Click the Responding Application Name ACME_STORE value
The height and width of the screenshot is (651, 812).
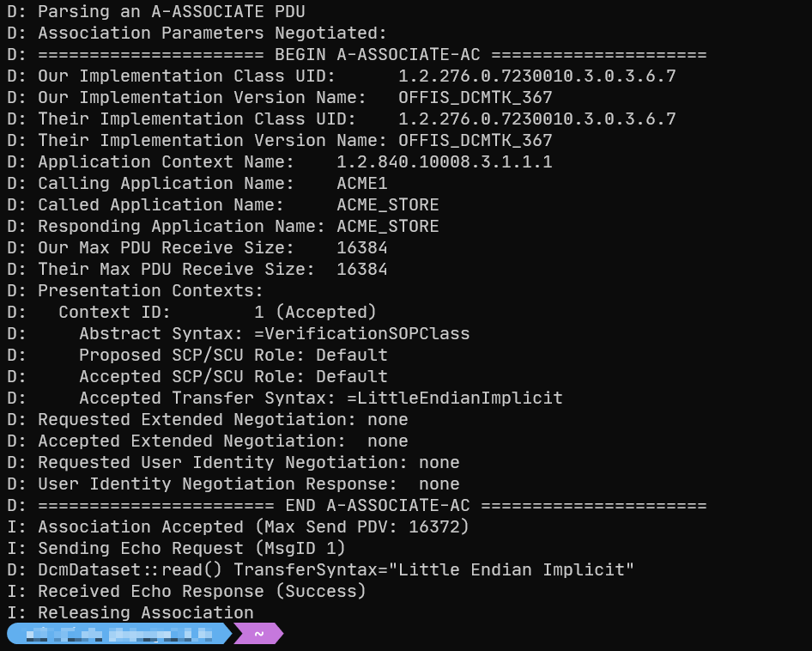[x=387, y=227]
